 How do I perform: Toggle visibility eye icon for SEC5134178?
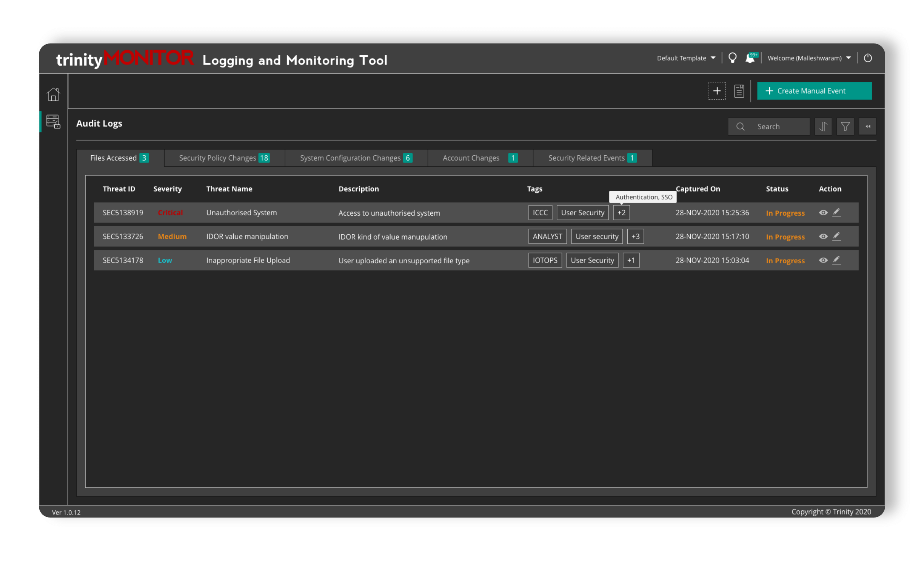click(x=824, y=260)
